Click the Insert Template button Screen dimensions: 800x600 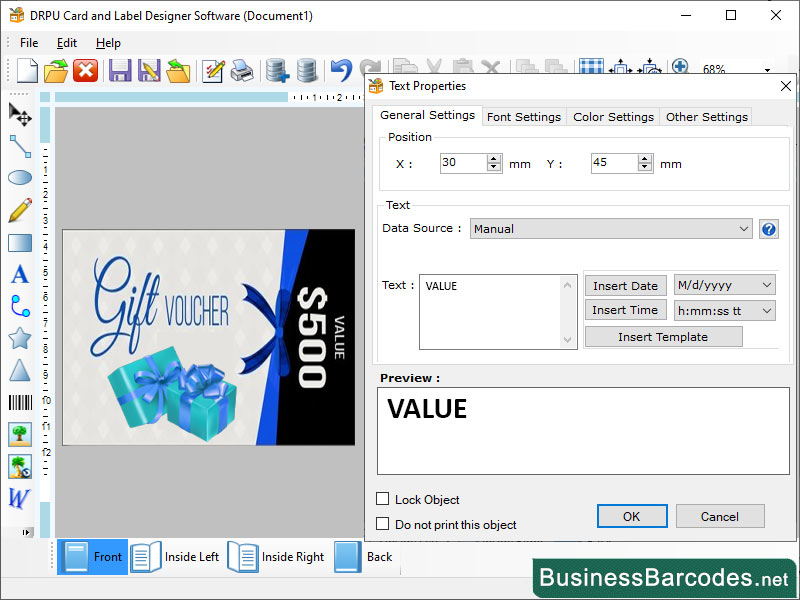pyautogui.click(x=663, y=337)
